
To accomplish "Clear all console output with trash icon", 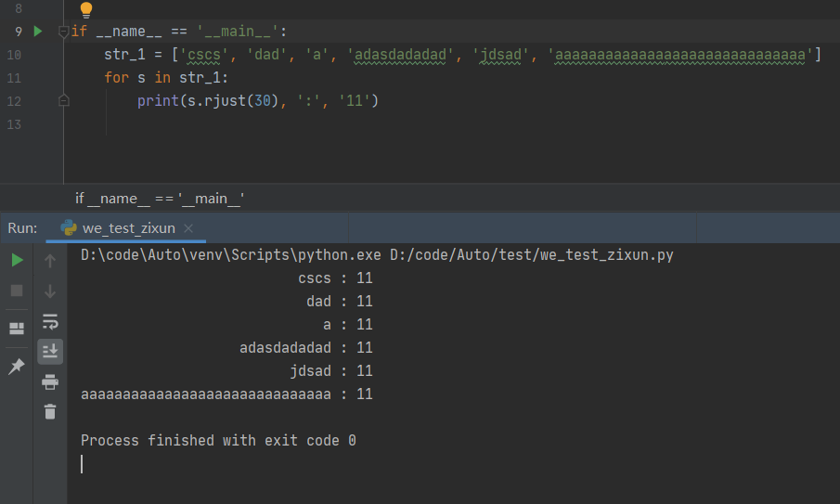I will [x=50, y=412].
